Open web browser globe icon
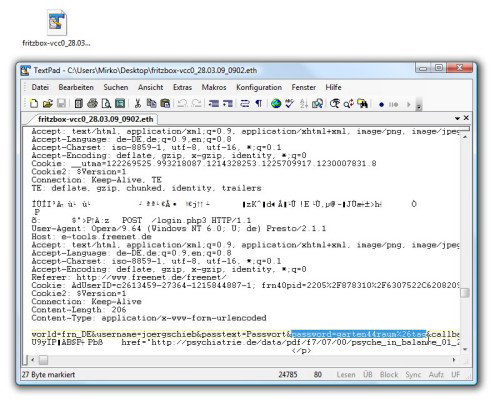The image size is (500, 401). point(276,104)
